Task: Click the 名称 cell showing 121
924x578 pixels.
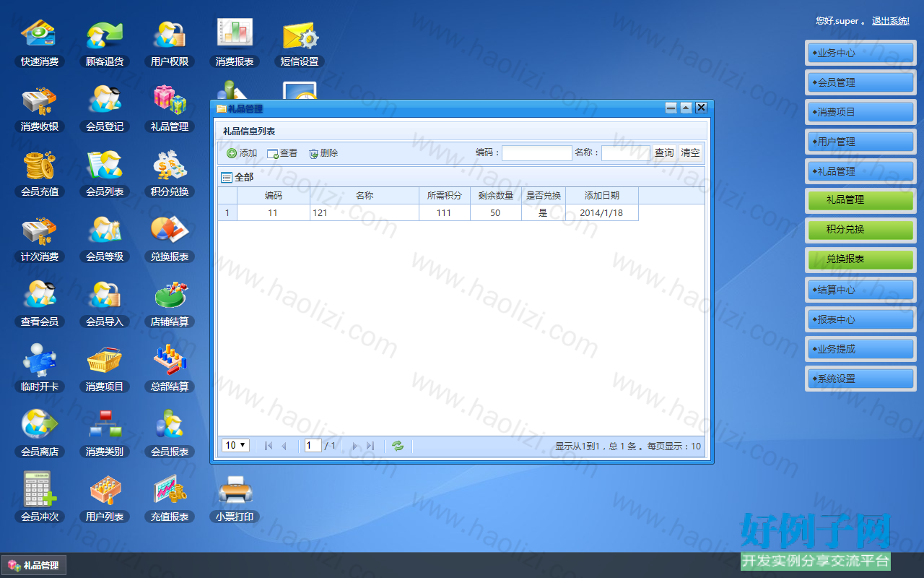Action: click(365, 213)
